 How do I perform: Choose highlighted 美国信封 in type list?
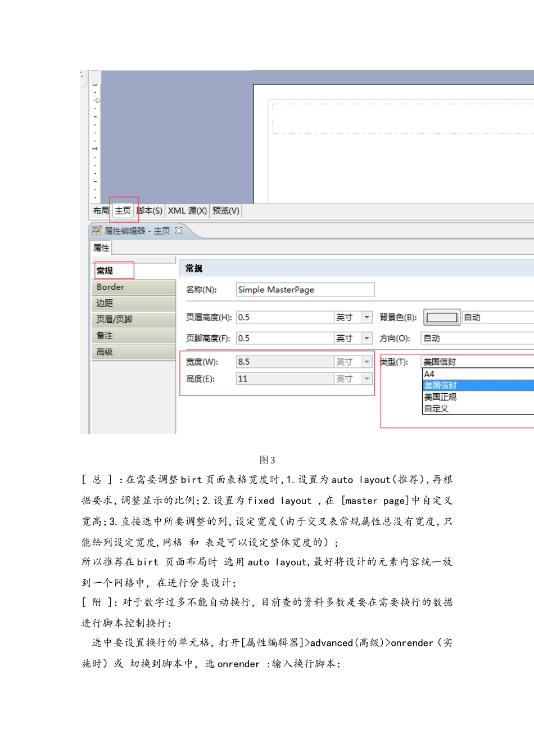click(478, 385)
